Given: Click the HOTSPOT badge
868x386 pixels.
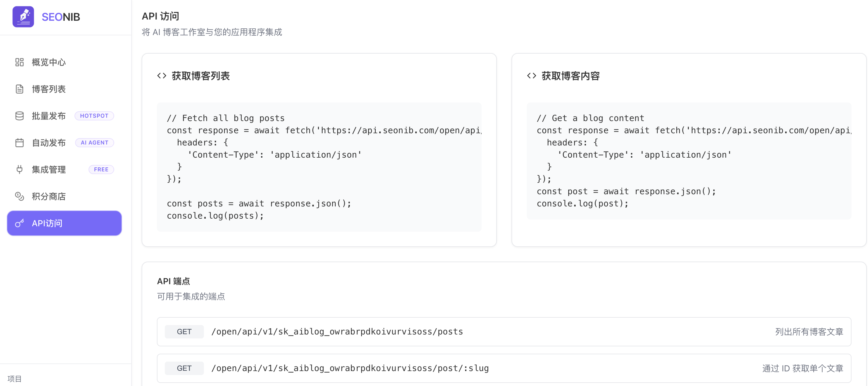Looking at the screenshot, I should point(94,116).
